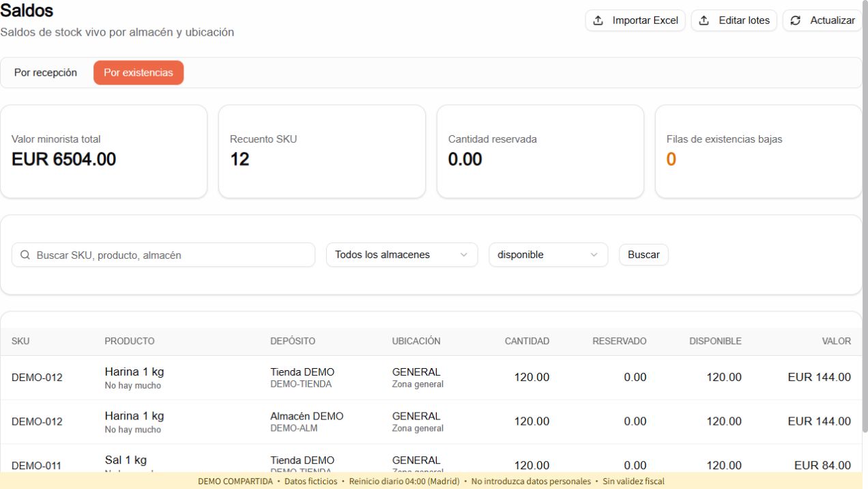Click Harina 1 kg in the Almacén DEMO row
This screenshot has width=868, height=489.
click(134, 416)
